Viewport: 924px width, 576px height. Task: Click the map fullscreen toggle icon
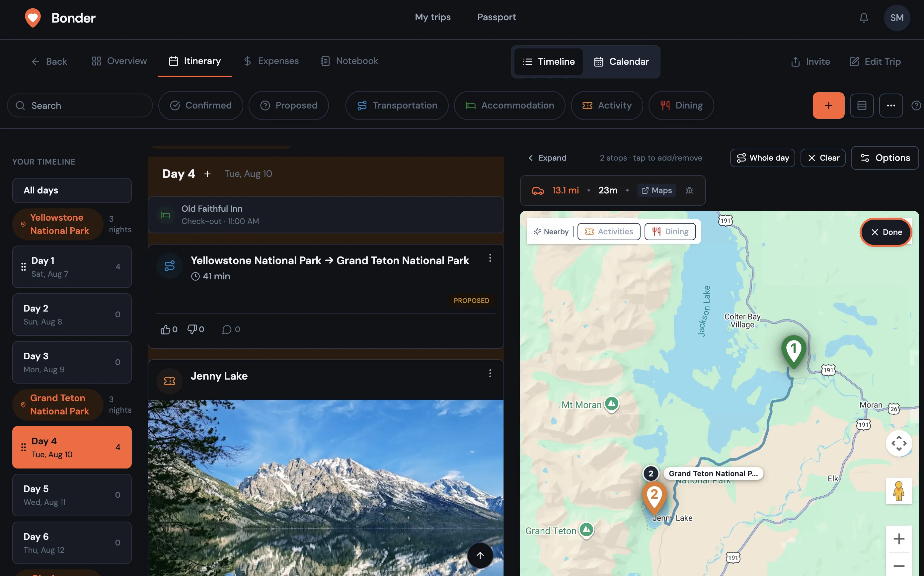[899, 443]
